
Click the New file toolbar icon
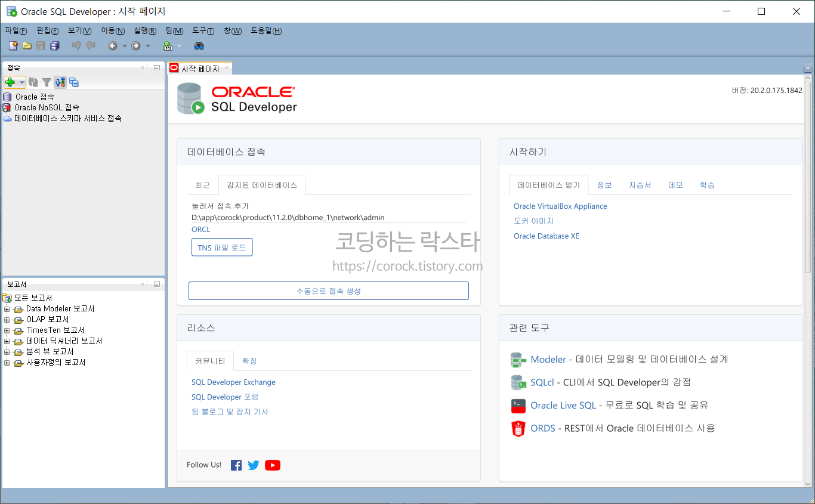coord(13,45)
